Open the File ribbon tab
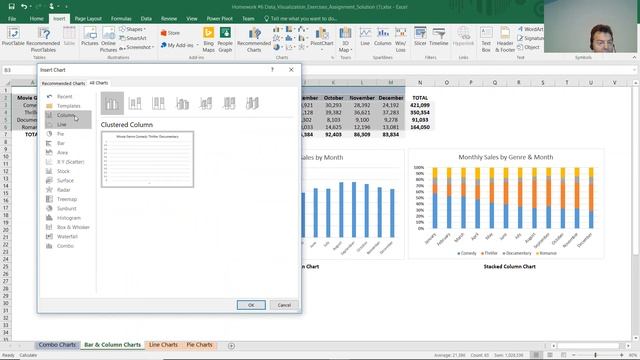 [x=12, y=19]
